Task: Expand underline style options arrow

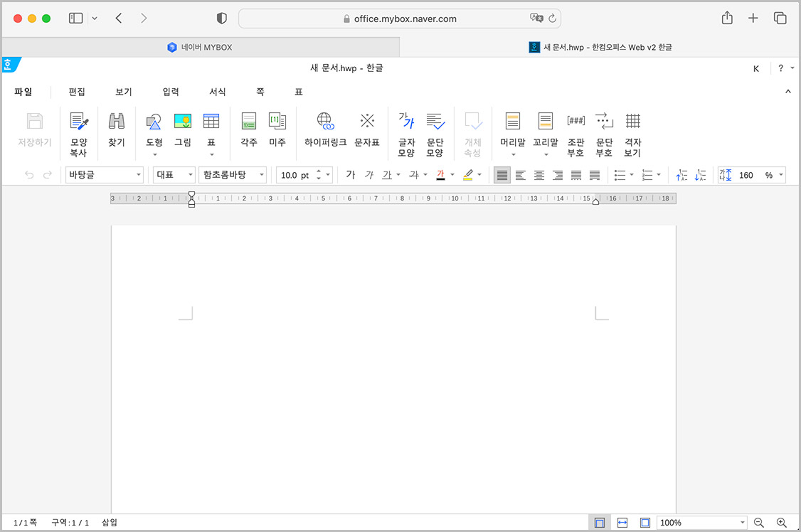Action: (x=398, y=175)
